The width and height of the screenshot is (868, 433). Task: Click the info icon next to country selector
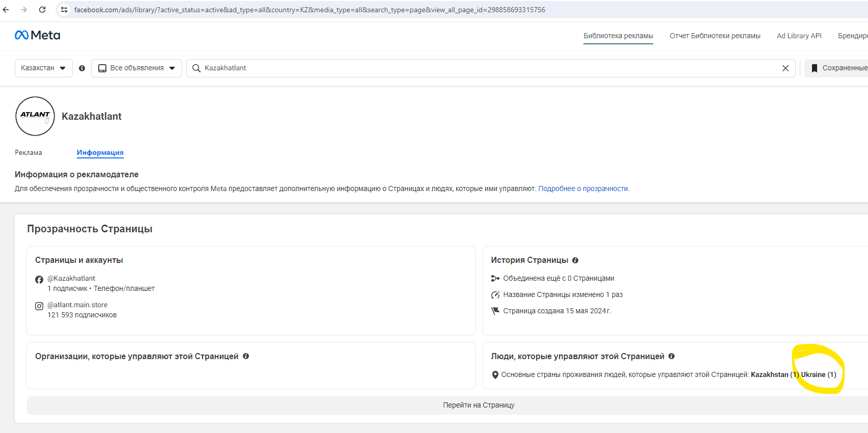[x=82, y=68]
